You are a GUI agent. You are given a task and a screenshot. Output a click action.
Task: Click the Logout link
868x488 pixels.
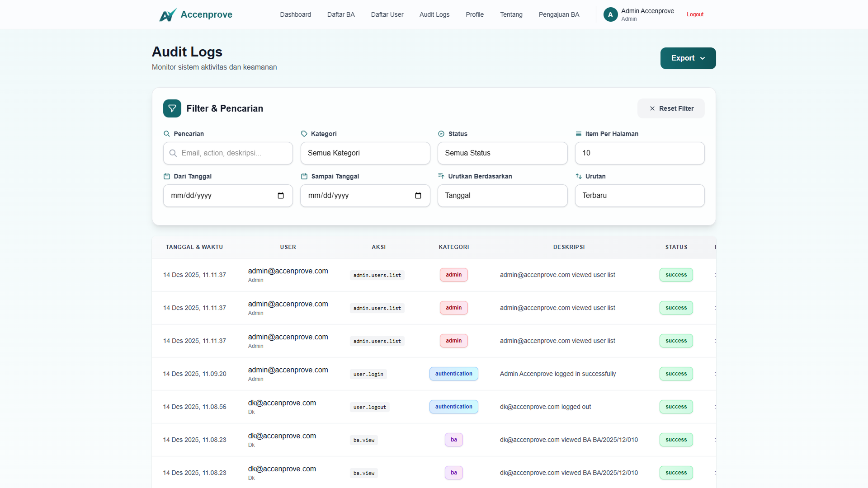click(x=695, y=14)
